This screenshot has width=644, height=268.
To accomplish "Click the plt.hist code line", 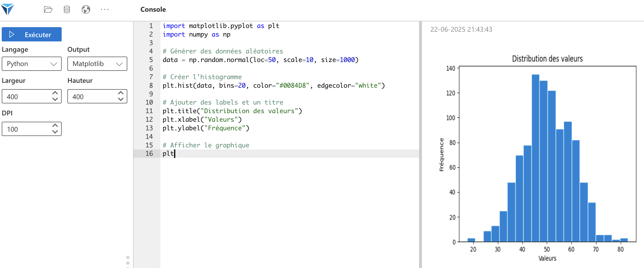I will click(274, 85).
